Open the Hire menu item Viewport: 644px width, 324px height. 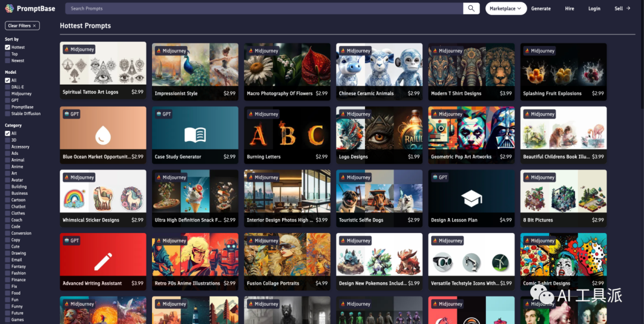pos(569,8)
